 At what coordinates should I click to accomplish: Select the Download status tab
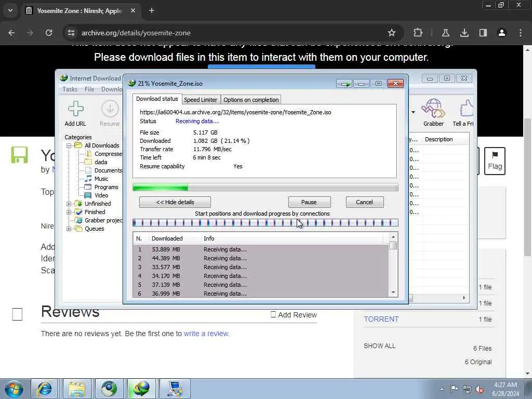(157, 99)
